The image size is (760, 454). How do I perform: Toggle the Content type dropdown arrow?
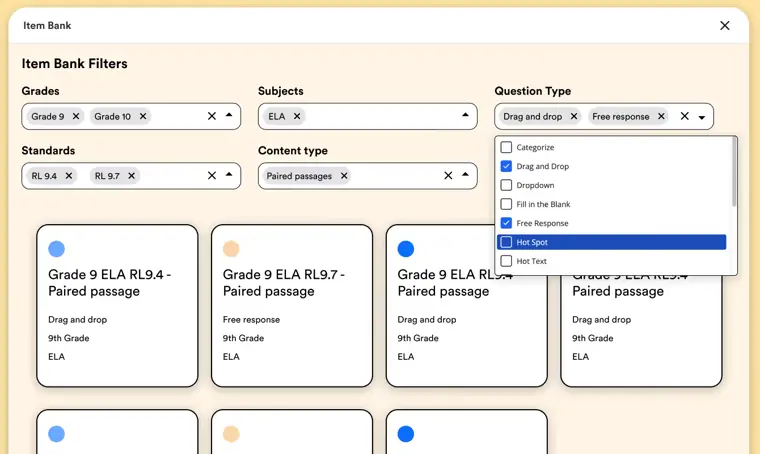(x=465, y=174)
